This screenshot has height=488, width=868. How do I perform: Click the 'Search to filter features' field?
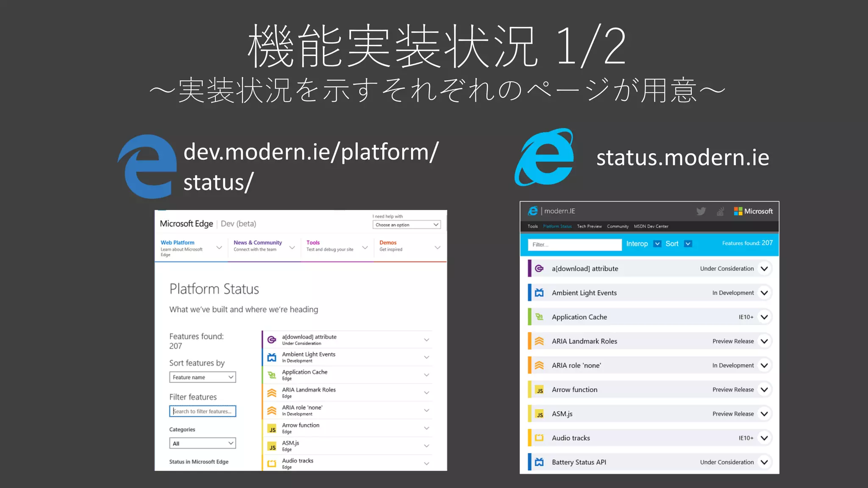coord(203,411)
